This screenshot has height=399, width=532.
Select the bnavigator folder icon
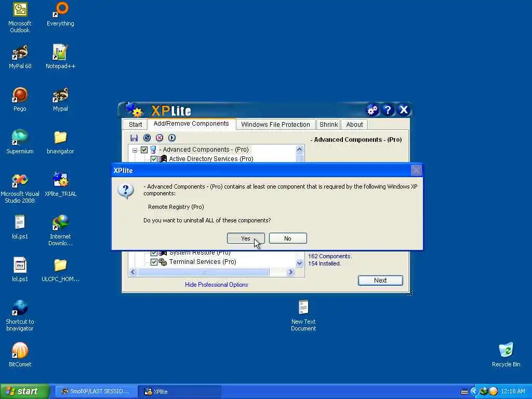[60, 142]
